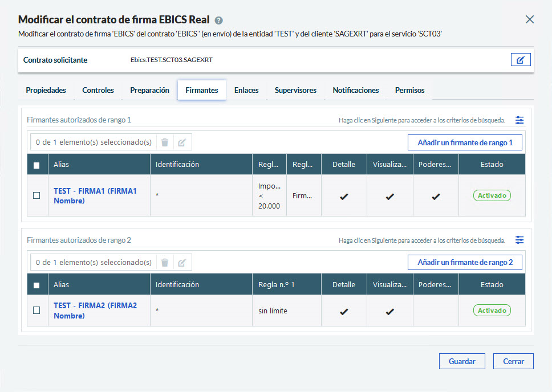Toggle select-all checkbox in rango 2 header

click(36, 285)
